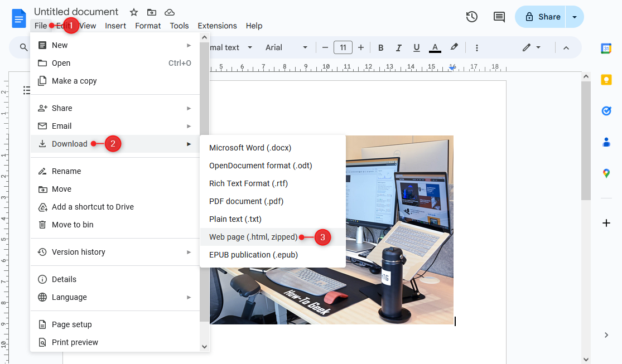Image resolution: width=622 pixels, height=364 pixels.
Task: Toggle underline formatting
Action: (416, 47)
